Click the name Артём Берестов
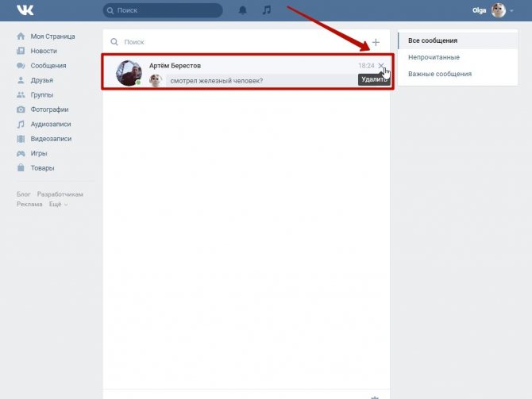Screen dimensions: 532x399 (175, 66)
